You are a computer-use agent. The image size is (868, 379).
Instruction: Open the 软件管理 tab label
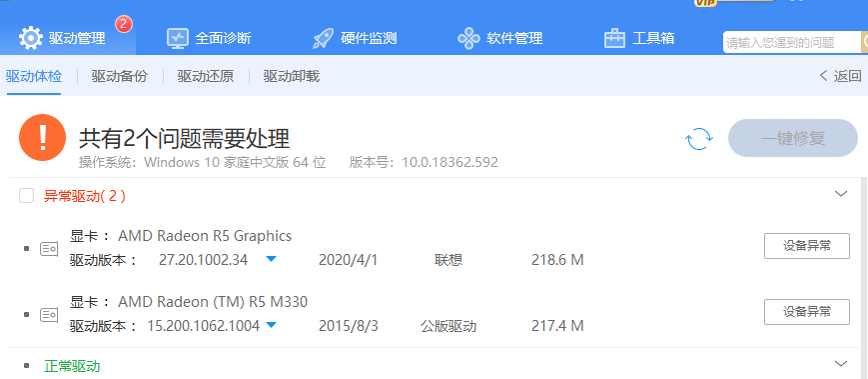coord(514,38)
